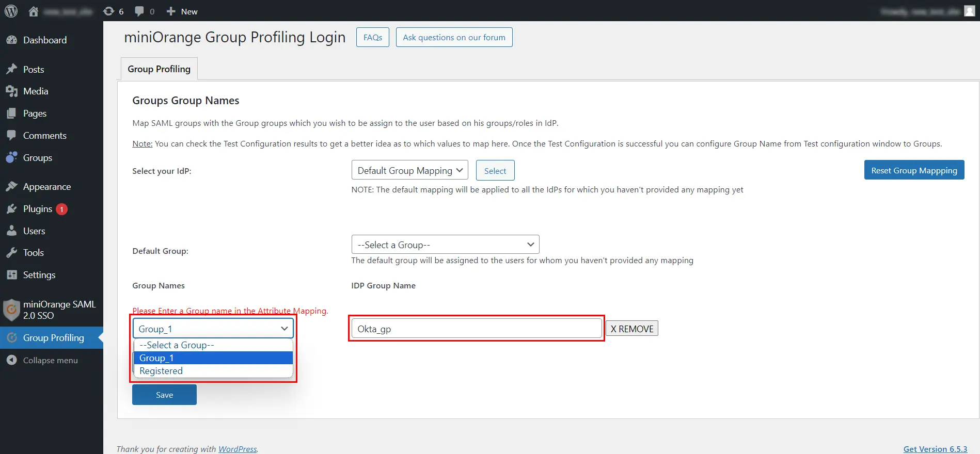Viewport: 980px width, 454px height.
Task: Toggle Group_1 Group Names dropdown
Action: click(x=213, y=329)
